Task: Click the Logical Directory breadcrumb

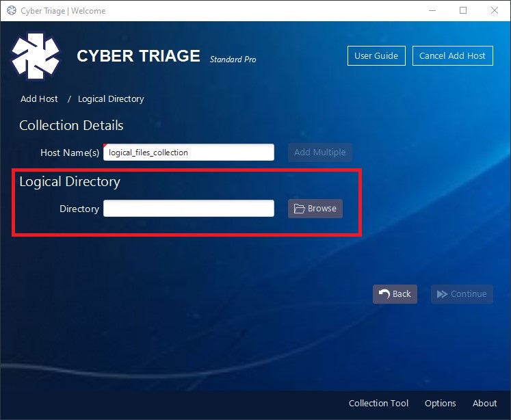Action: click(111, 99)
